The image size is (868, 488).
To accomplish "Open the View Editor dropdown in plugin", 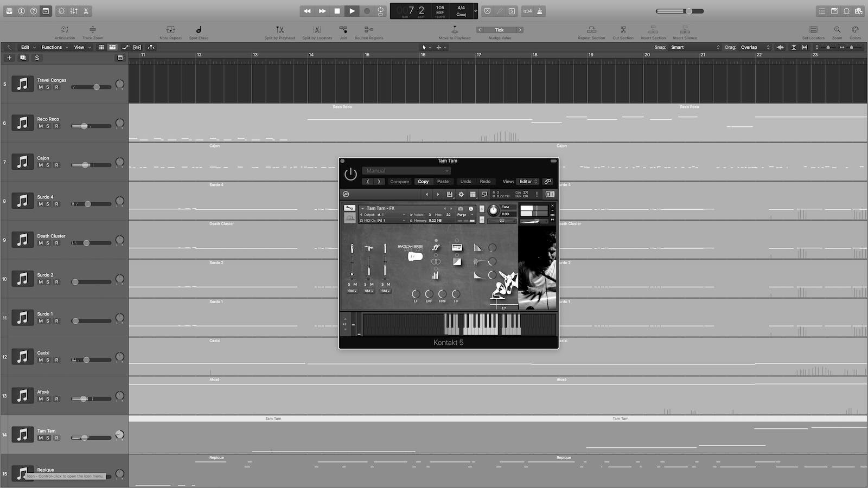I will [527, 182].
